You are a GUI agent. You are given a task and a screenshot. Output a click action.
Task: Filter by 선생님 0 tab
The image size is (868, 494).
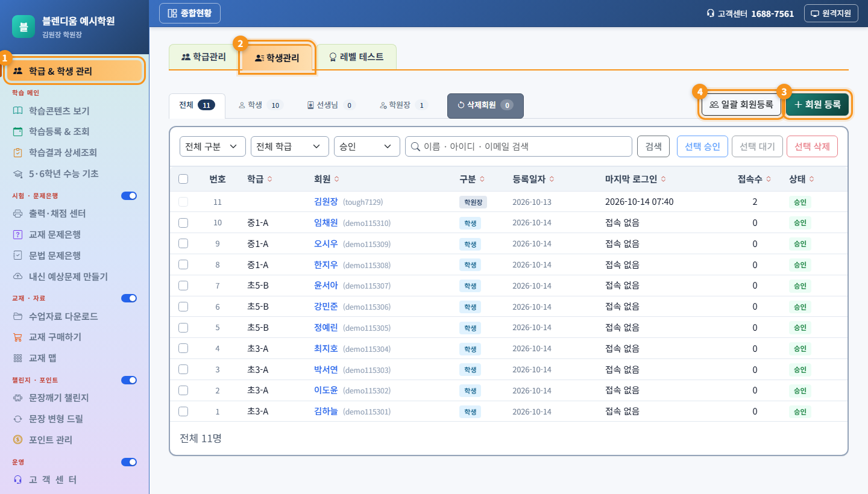coord(331,105)
